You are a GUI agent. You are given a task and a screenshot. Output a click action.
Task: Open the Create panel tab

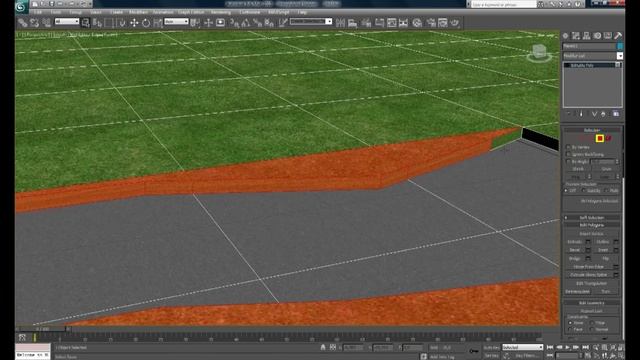565,36
